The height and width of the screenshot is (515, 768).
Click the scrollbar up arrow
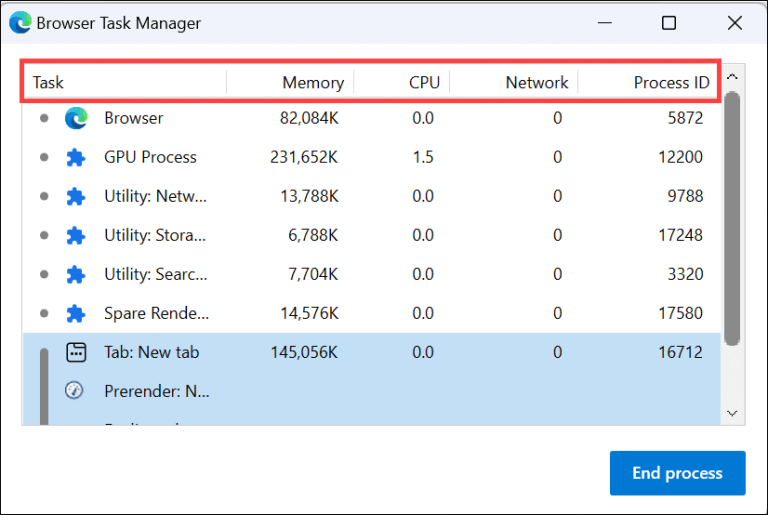point(732,77)
